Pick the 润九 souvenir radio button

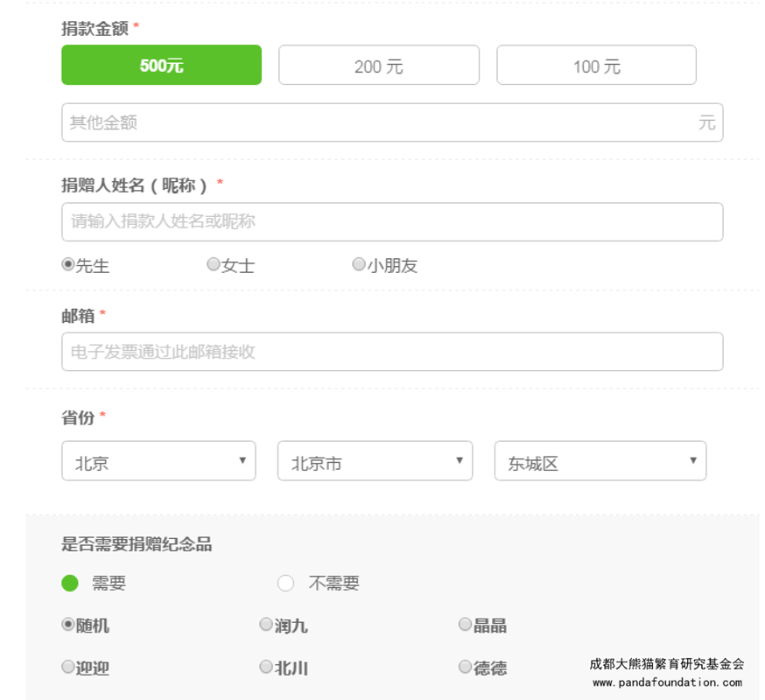tap(266, 625)
